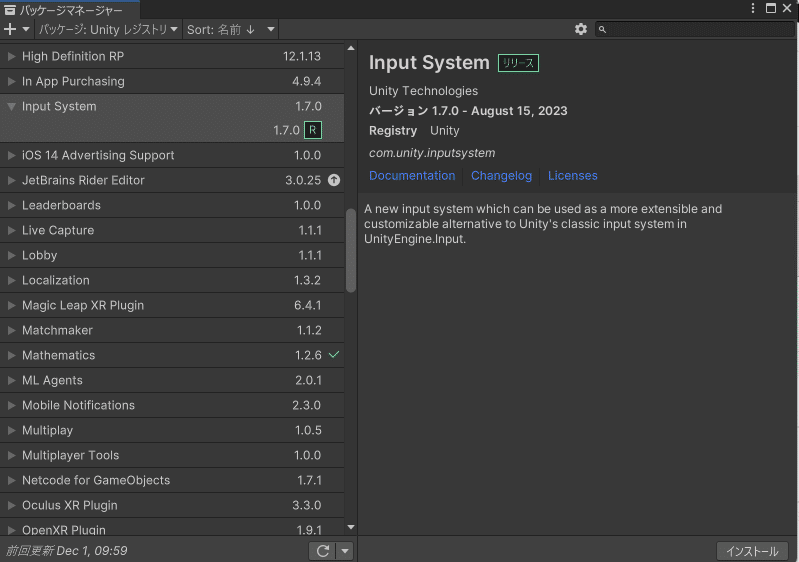Viewport: 799px width, 562px height.
Task: Open the refresh options dropdown arrow
Action: [x=345, y=551]
